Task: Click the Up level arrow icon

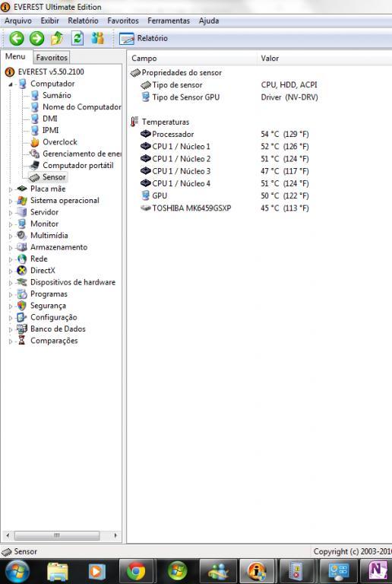Action: point(57,38)
